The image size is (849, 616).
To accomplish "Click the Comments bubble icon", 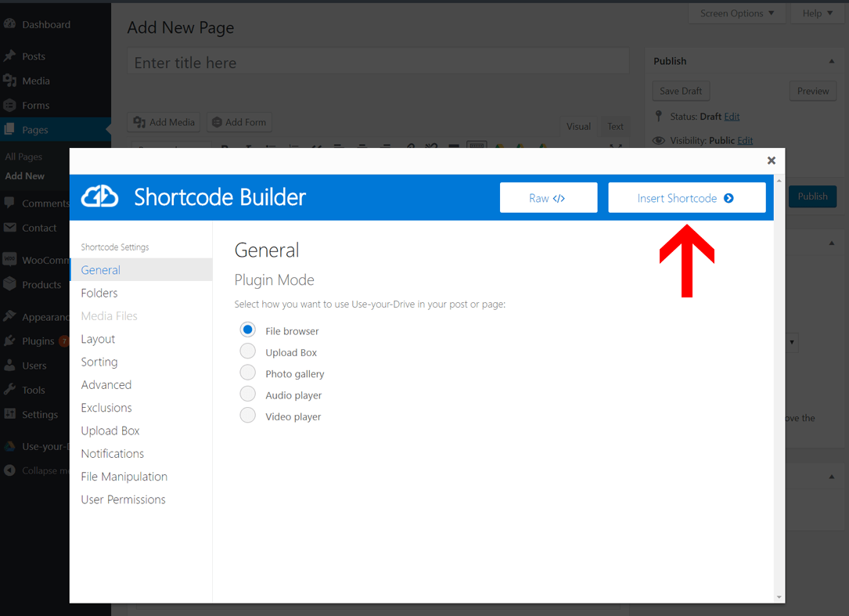I will [9, 204].
